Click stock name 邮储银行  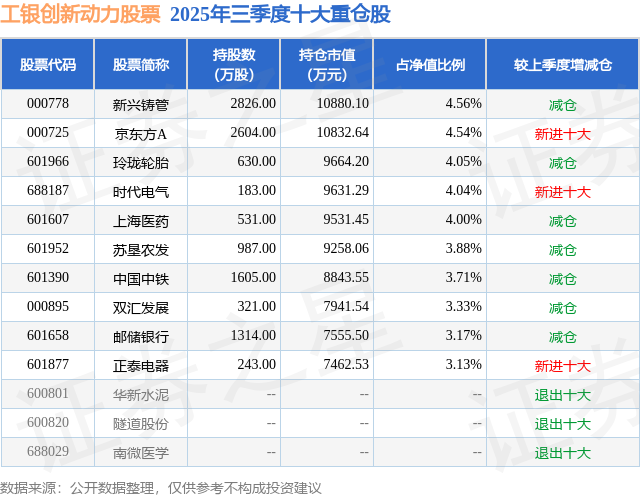click(141, 337)
